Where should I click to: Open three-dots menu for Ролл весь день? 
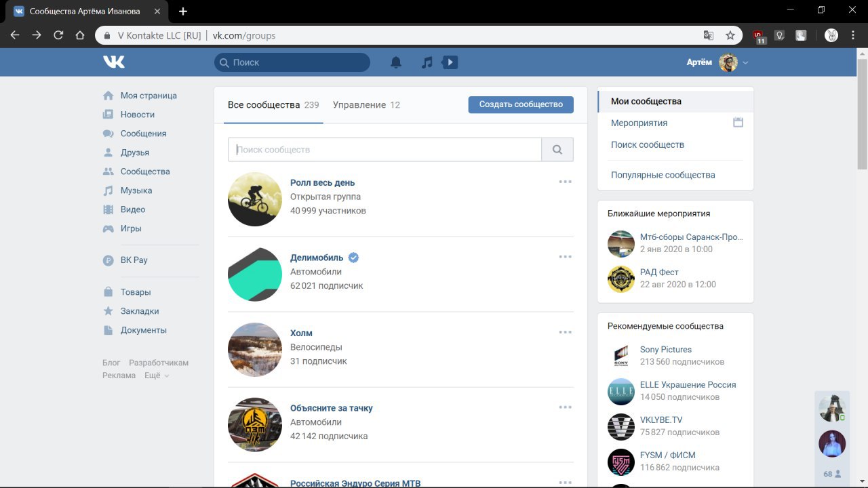pos(566,182)
